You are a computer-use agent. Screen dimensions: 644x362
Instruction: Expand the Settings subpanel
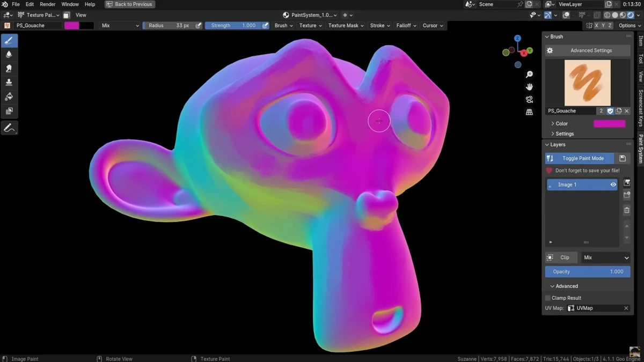[x=562, y=134]
